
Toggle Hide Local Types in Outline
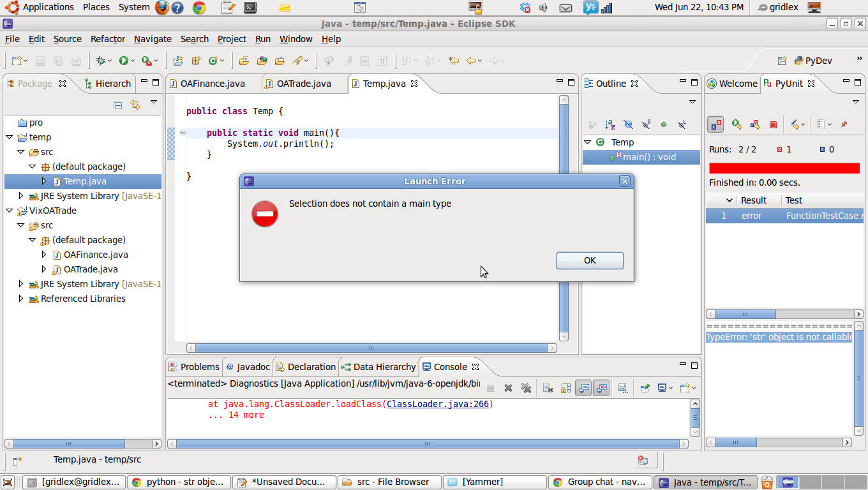tap(682, 124)
